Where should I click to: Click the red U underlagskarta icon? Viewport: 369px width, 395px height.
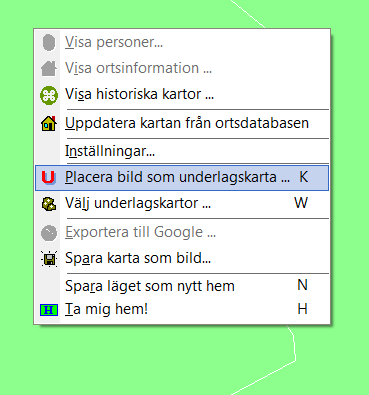click(48, 177)
